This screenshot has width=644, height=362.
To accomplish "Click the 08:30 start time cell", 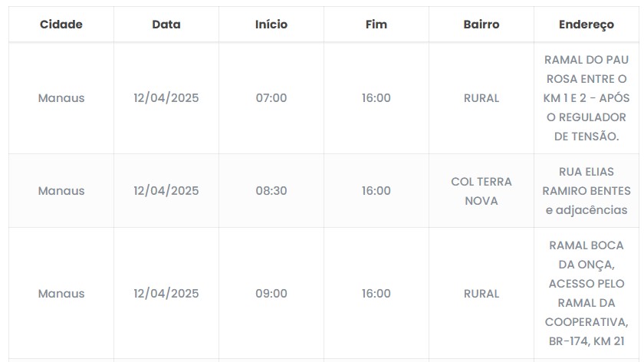I will point(271,191).
